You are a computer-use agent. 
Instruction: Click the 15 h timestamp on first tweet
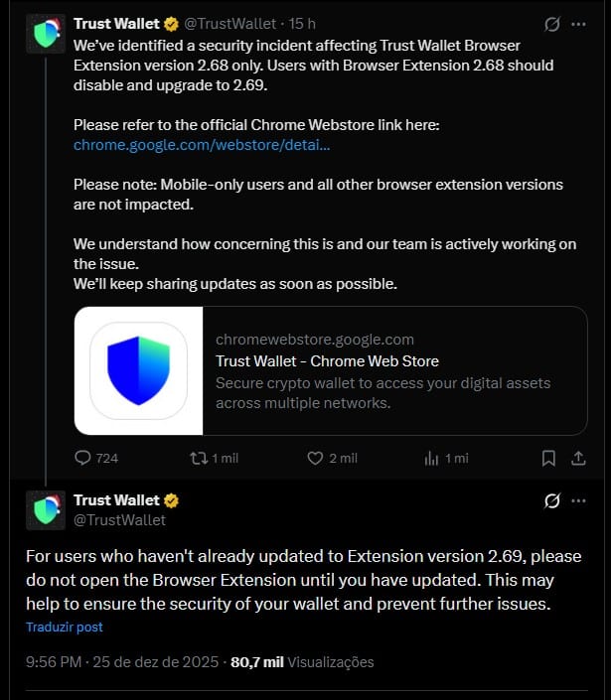click(x=302, y=24)
